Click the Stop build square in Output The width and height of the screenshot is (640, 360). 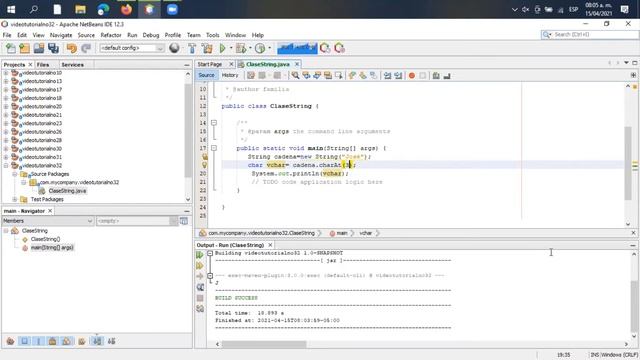pyautogui.click(x=200, y=298)
